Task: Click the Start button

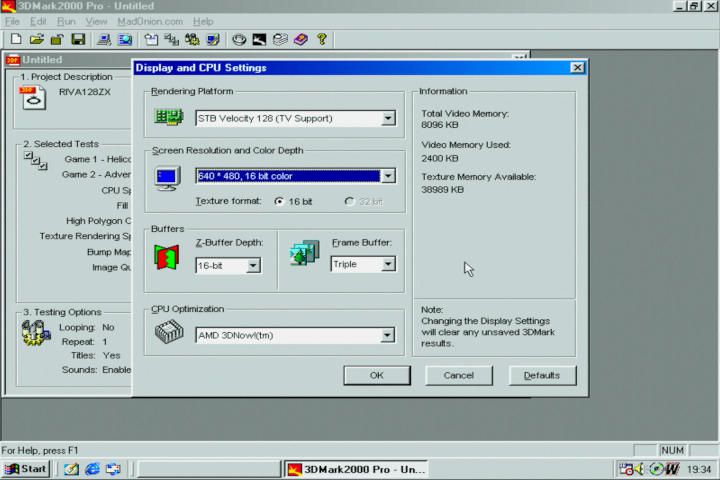Action: (x=26, y=469)
